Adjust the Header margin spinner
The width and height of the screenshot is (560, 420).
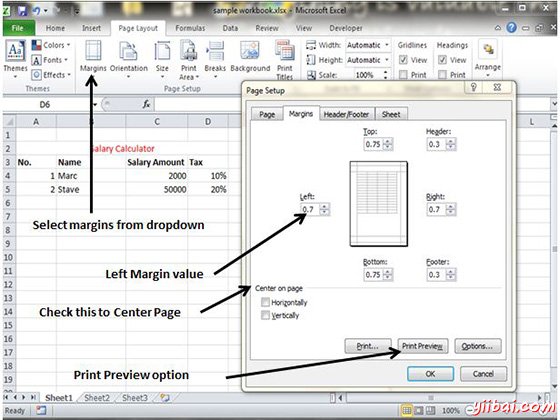tap(451, 144)
